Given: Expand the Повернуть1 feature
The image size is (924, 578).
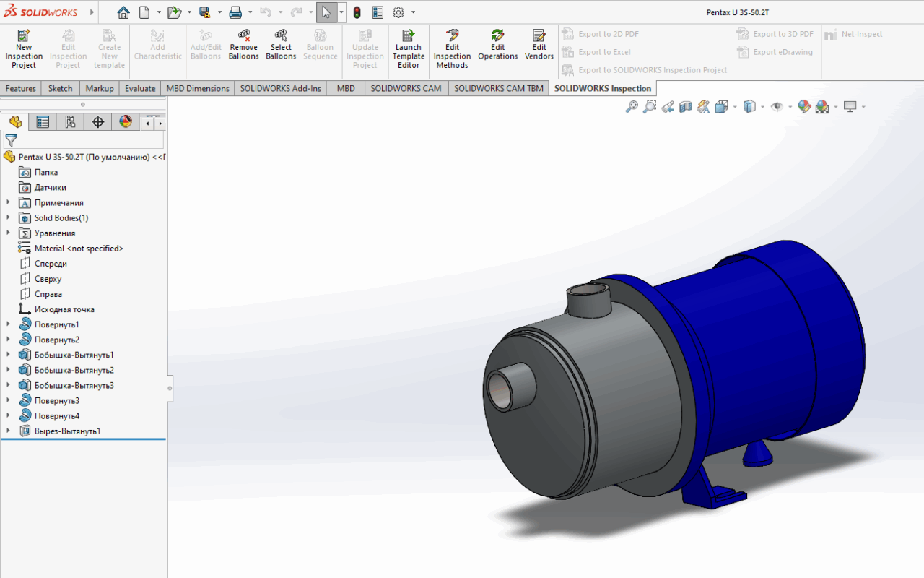Looking at the screenshot, I should (9, 324).
